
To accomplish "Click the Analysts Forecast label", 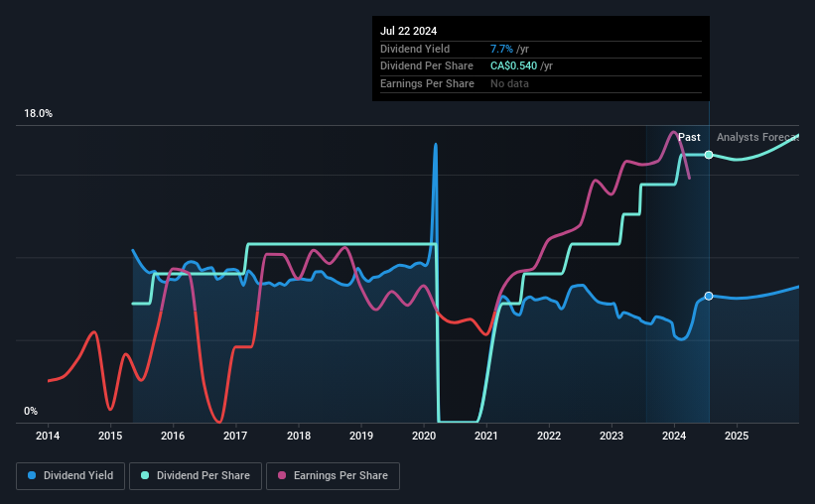I will [x=757, y=137].
